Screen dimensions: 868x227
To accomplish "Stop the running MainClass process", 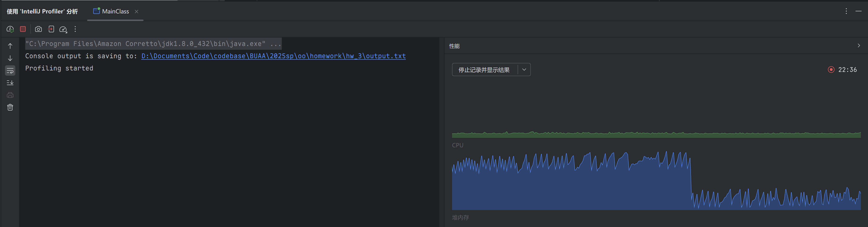I will pos(23,29).
